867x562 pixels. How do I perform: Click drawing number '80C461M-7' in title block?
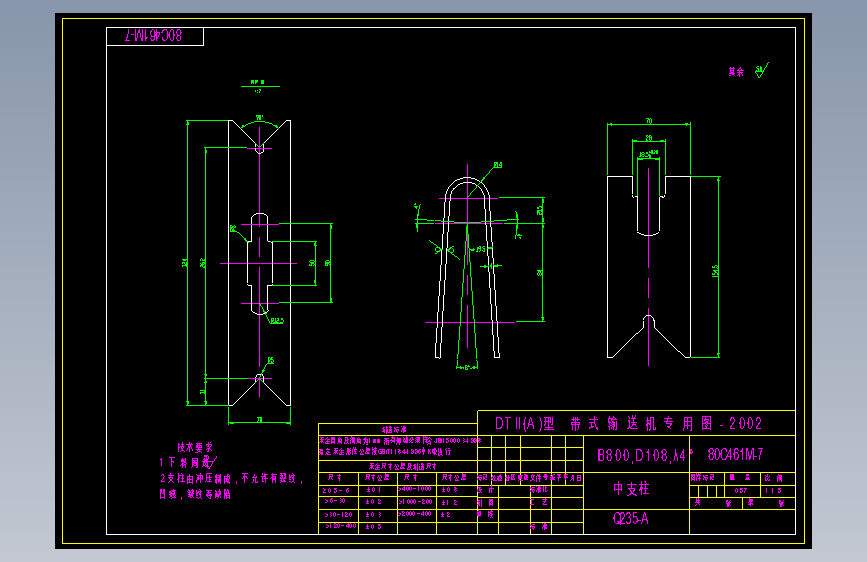[x=735, y=455]
